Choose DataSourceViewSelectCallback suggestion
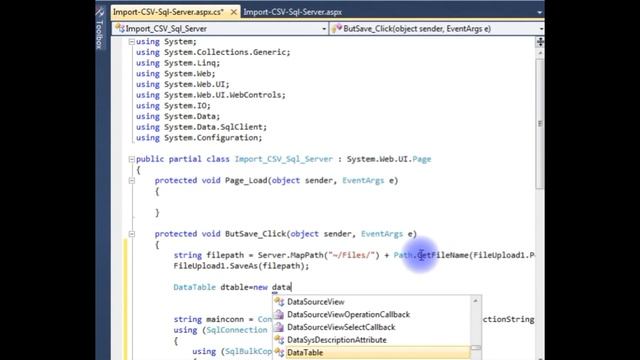This screenshot has height=360, width=640. click(x=341, y=327)
